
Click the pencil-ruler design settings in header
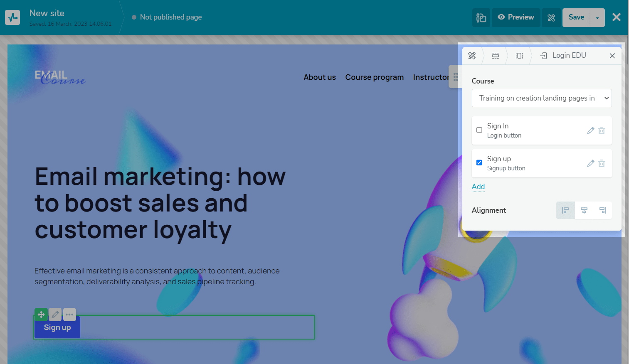tap(551, 17)
